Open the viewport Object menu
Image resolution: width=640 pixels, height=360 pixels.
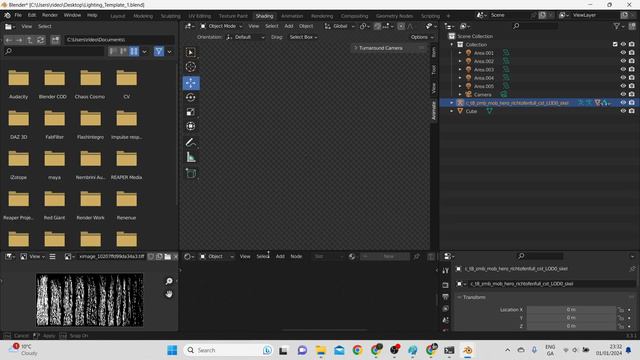click(x=306, y=26)
